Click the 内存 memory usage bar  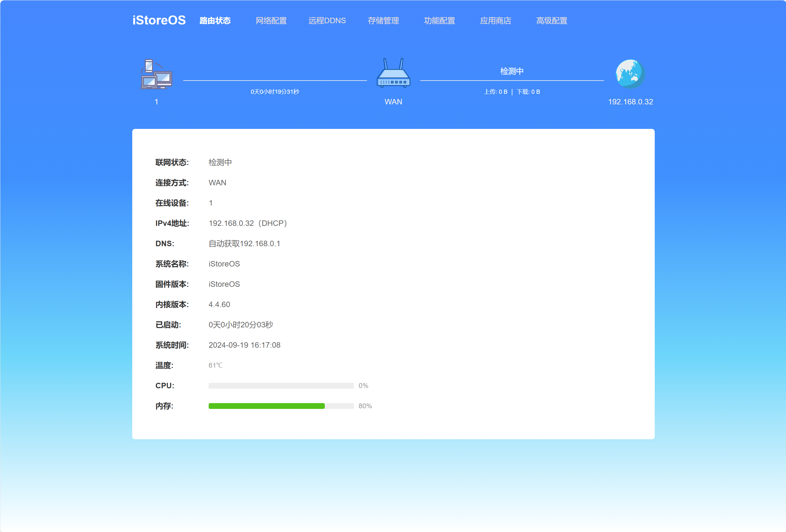coord(281,406)
